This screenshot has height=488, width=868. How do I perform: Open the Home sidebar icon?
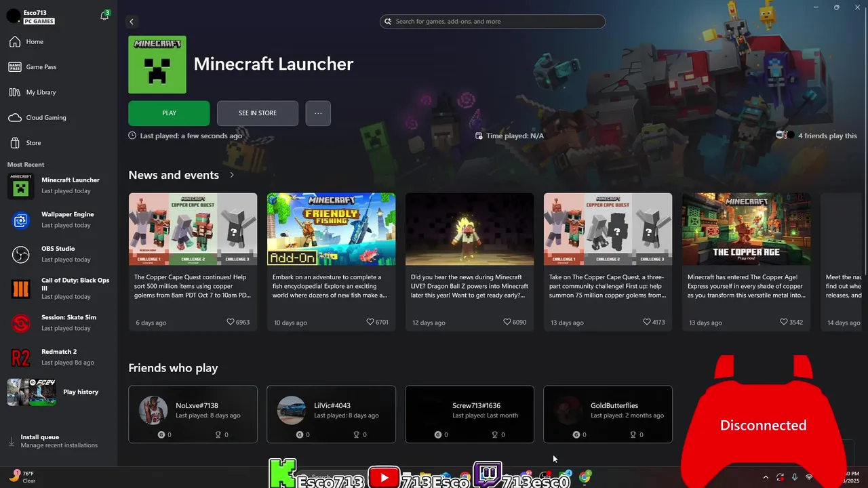[15, 42]
